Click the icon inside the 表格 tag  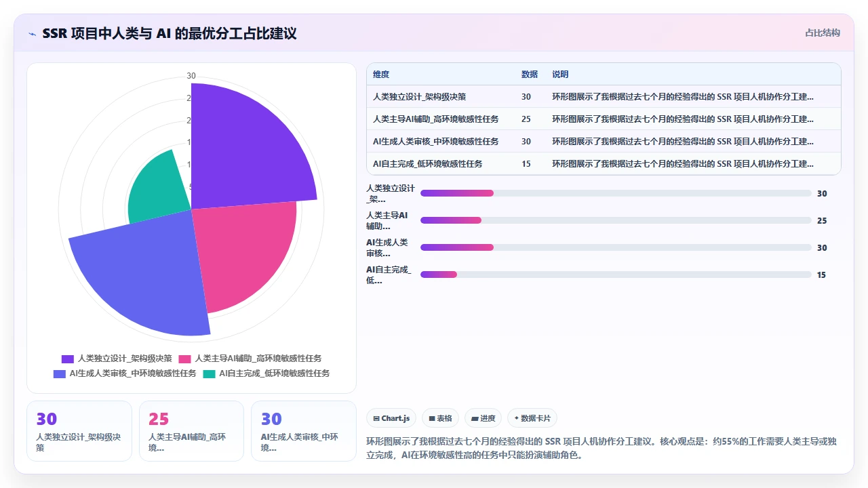pyautogui.click(x=432, y=419)
